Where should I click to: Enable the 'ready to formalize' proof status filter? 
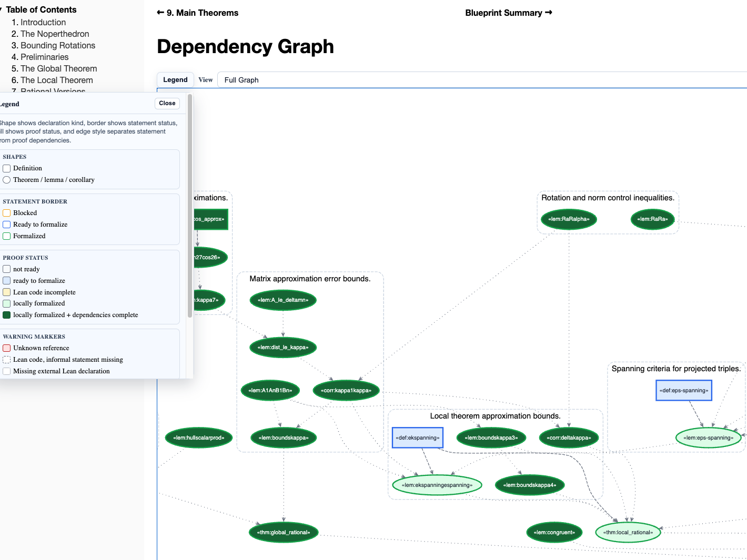pyautogui.click(x=6, y=280)
